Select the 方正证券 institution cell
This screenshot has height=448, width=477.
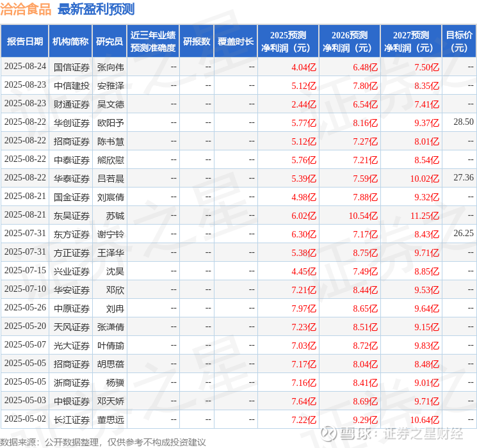pyautogui.click(x=72, y=253)
